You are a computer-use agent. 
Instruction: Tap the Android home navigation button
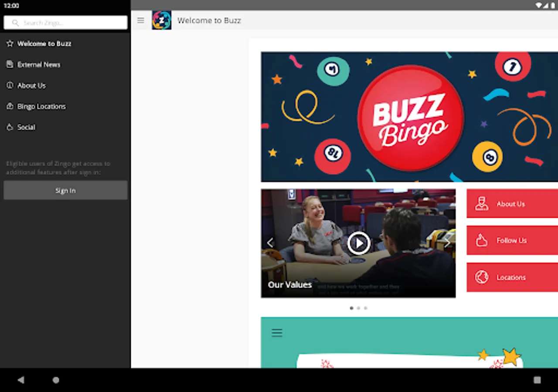click(56, 380)
